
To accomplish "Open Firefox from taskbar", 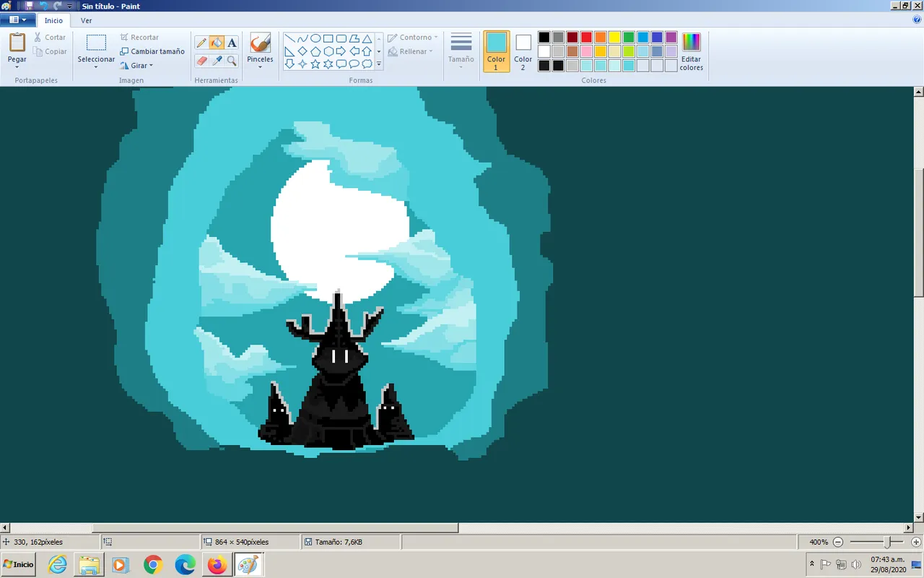I will point(217,564).
